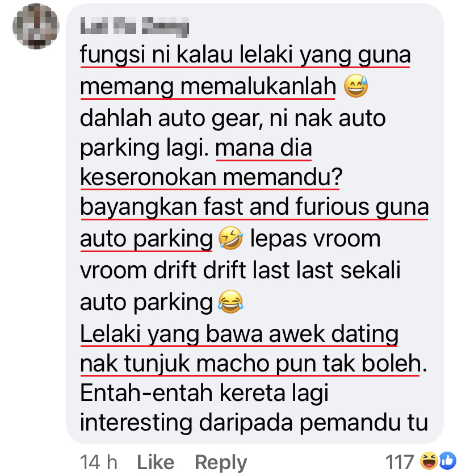Click the rolling laughing emoji before lepas vroom

point(230,238)
